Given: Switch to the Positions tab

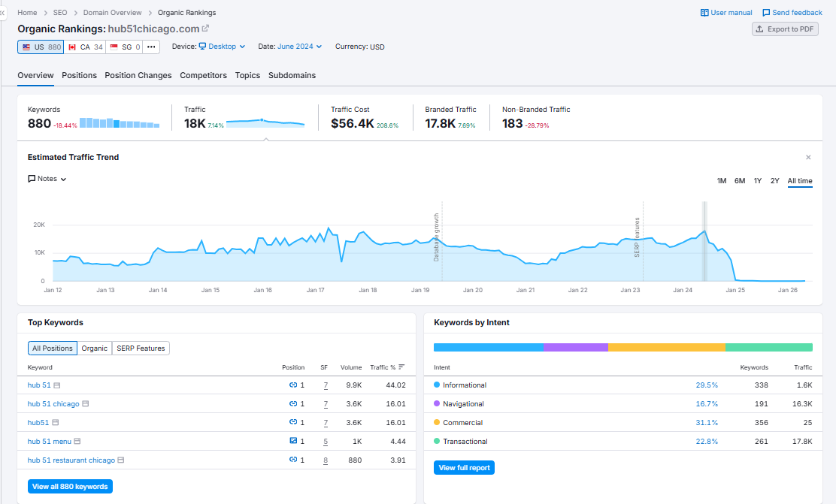Looking at the screenshot, I should pos(80,75).
